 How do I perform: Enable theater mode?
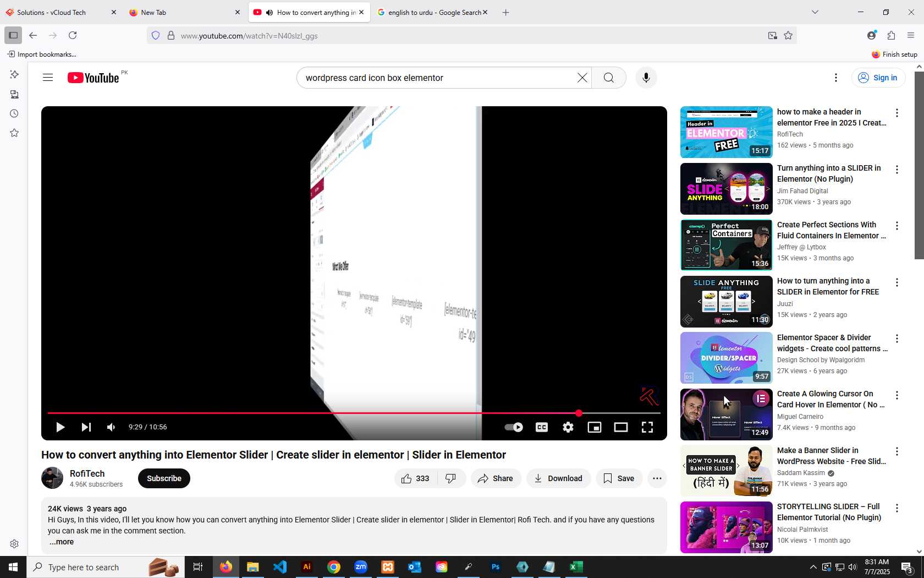click(x=621, y=427)
